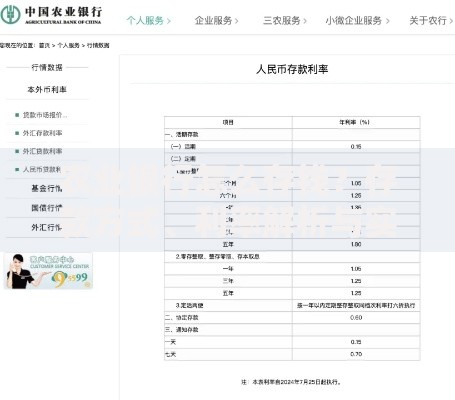Click the 定活两便 rate description text
Viewport: 455px width, 400px height.
tap(356, 305)
